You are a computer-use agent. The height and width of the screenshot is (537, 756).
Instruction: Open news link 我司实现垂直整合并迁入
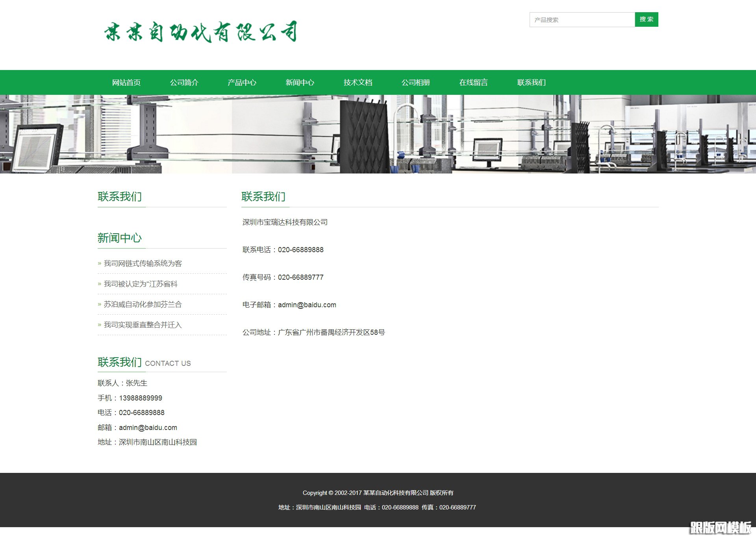click(143, 325)
